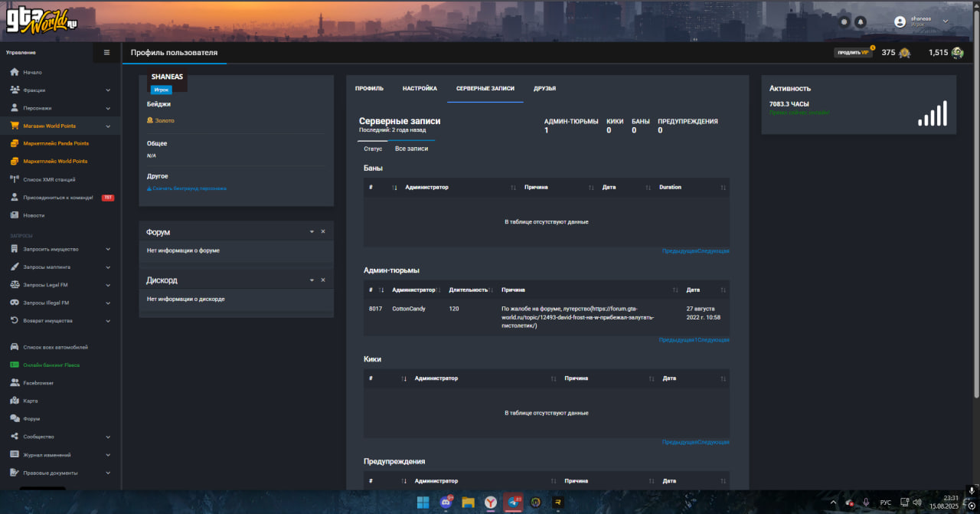Sort Баны table by Причина column
The height and width of the screenshot is (514, 980).
pyautogui.click(x=559, y=188)
